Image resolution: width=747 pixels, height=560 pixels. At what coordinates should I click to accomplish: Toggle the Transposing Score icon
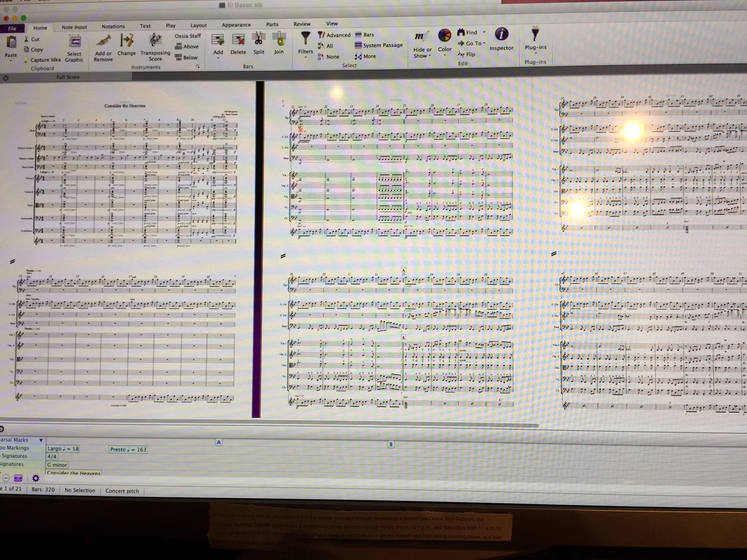(155, 41)
